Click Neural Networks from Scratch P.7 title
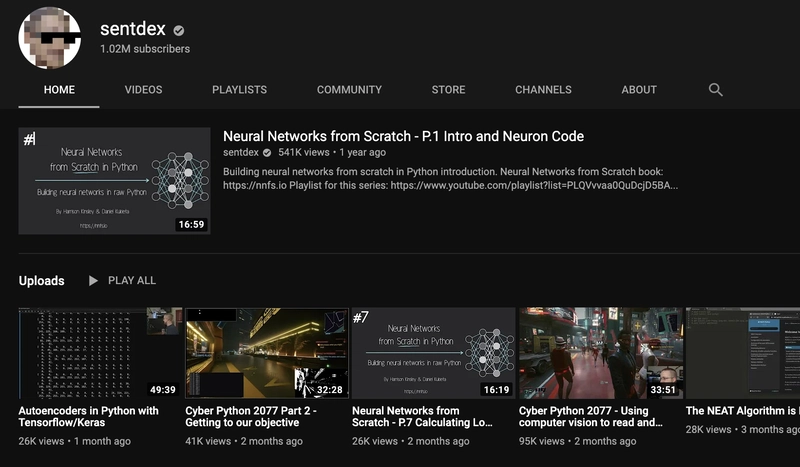This screenshot has width=800, height=467. [422, 416]
